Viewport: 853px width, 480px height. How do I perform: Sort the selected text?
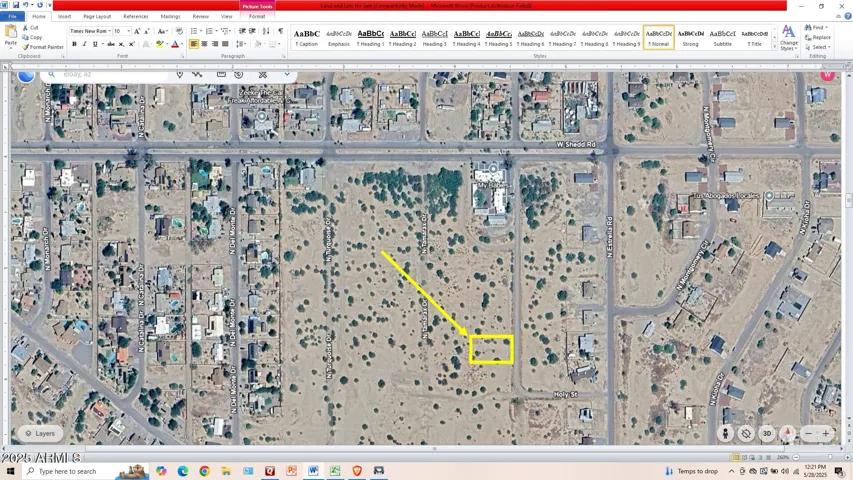click(266, 31)
